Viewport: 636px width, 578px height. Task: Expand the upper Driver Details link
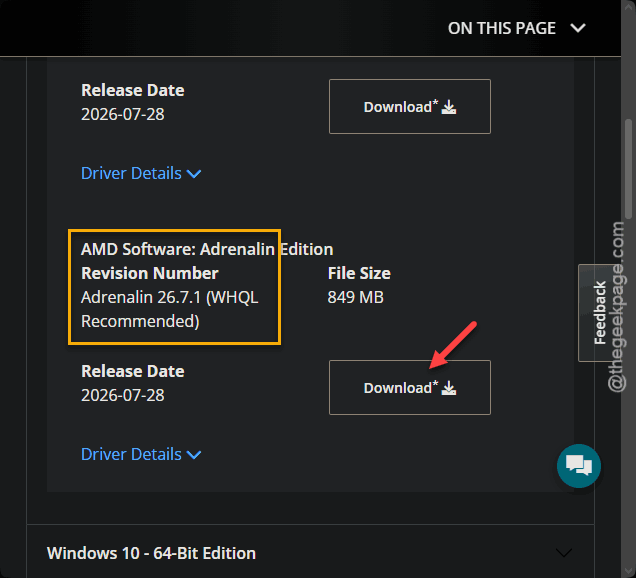[141, 173]
